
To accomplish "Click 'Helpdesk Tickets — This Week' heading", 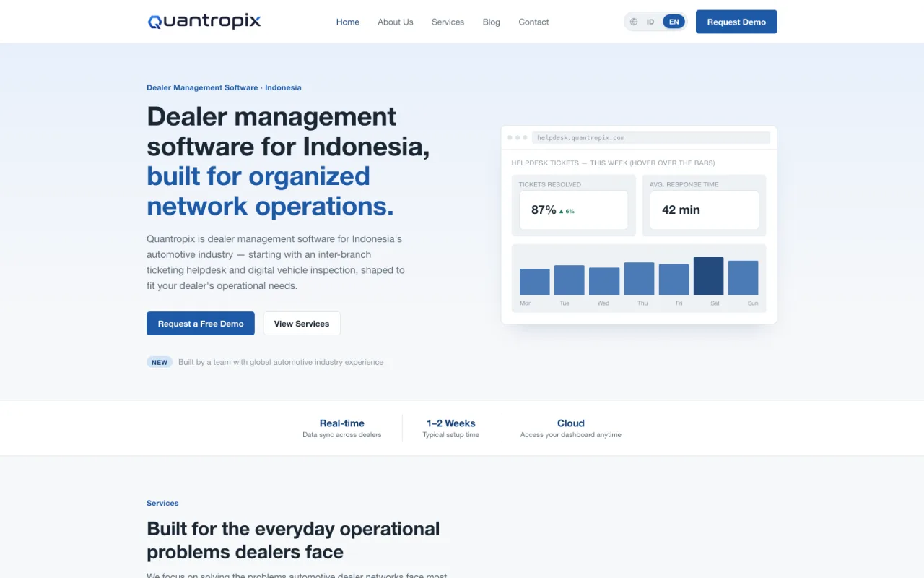I will 614,163.
